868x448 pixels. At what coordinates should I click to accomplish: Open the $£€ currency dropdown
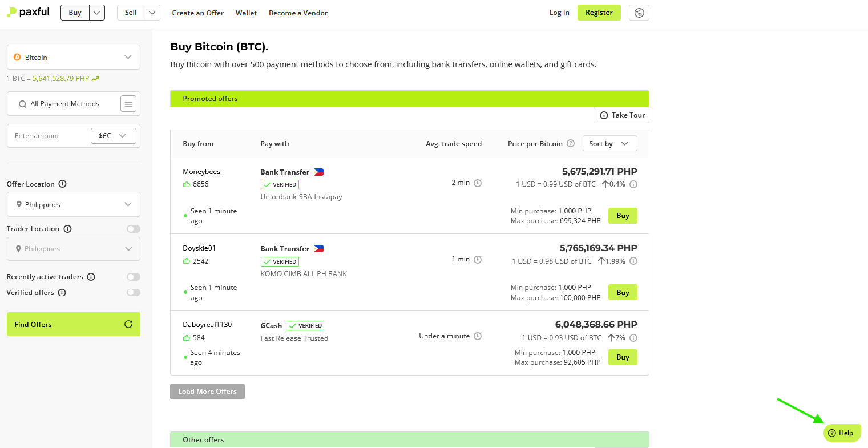(x=114, y=136)
